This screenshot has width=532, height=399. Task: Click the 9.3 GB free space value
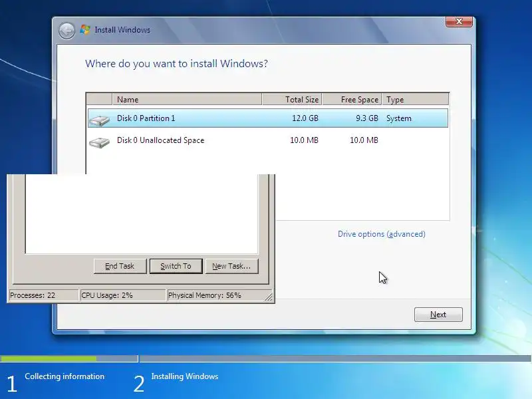click(367, 118)
